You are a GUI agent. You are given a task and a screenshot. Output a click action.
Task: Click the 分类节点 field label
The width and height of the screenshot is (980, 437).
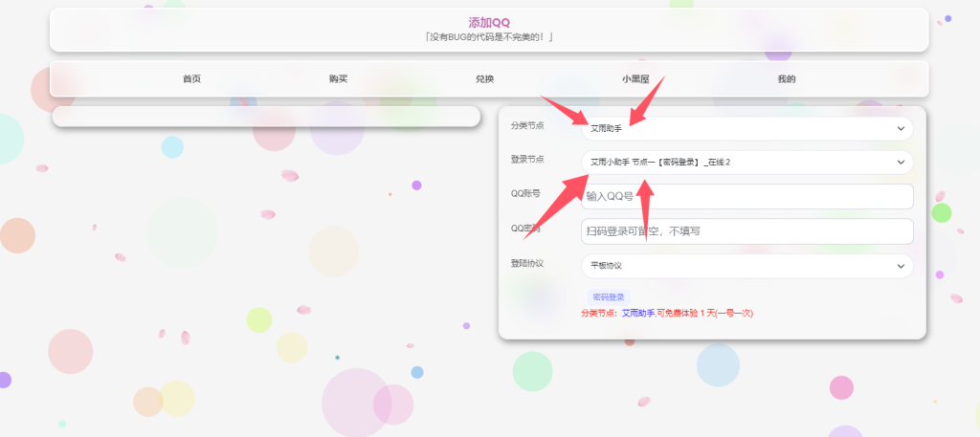pyautogui.click(x=527, y=125)
